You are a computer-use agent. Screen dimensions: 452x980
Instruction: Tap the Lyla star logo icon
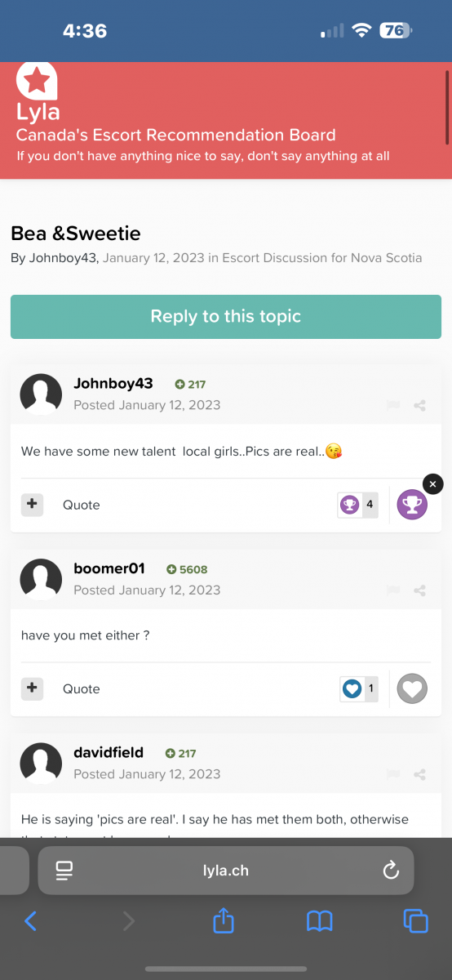(37, 81)
